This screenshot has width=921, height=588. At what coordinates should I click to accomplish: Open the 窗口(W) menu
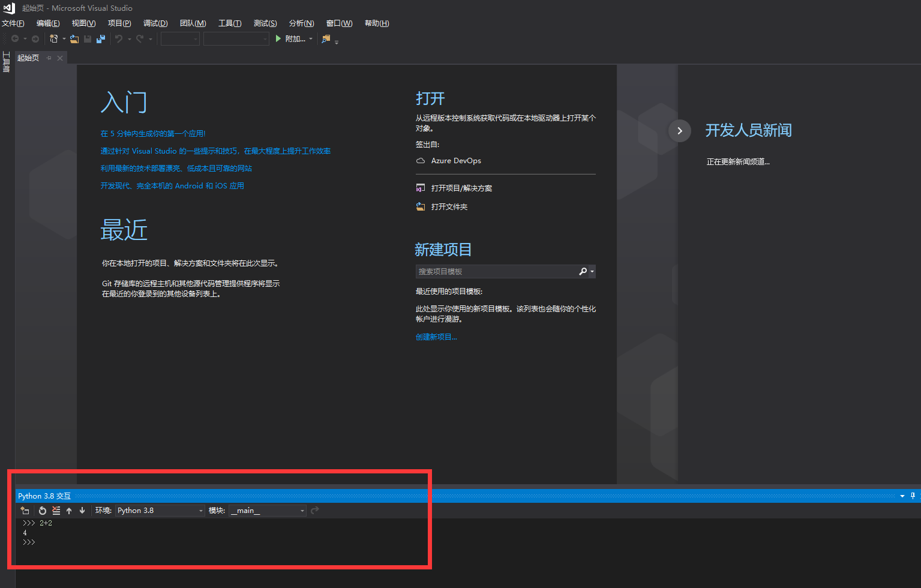click(x=339, y=23)
